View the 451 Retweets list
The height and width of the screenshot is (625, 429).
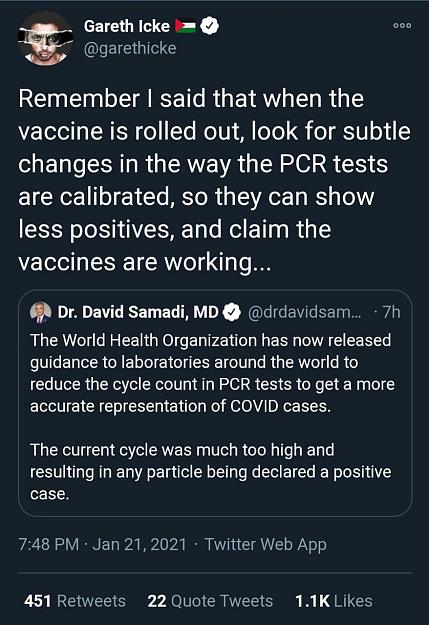click(75, 601)
